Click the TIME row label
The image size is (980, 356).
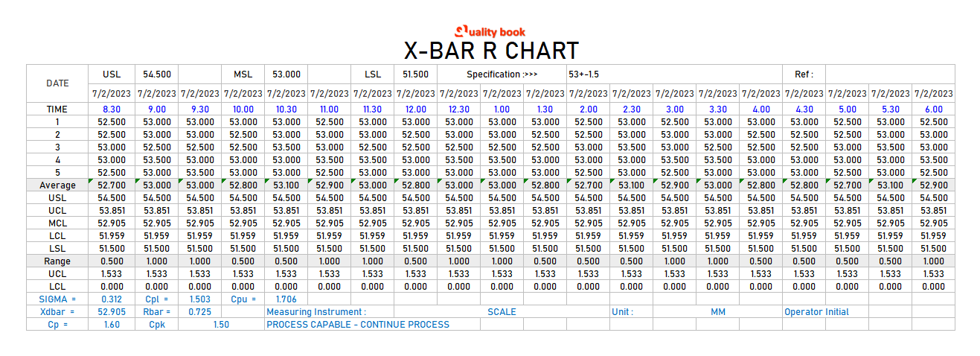pos(57,109)
